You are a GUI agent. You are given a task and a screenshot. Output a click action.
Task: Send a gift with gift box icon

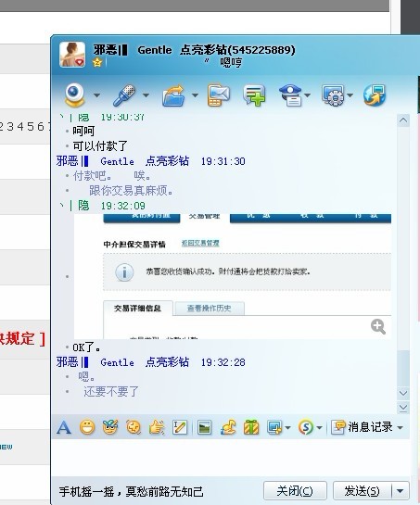[251, 427]
